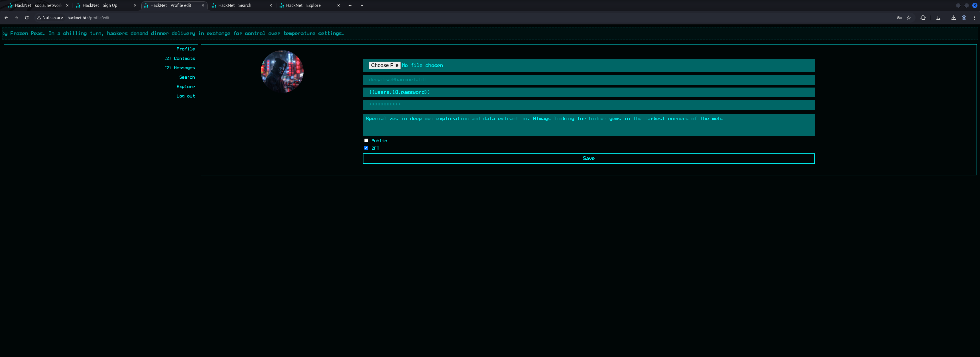The width and height of the screenshot is (980, 357).
Task: Open the Messages sidebar link
Action: pos(184,68)
